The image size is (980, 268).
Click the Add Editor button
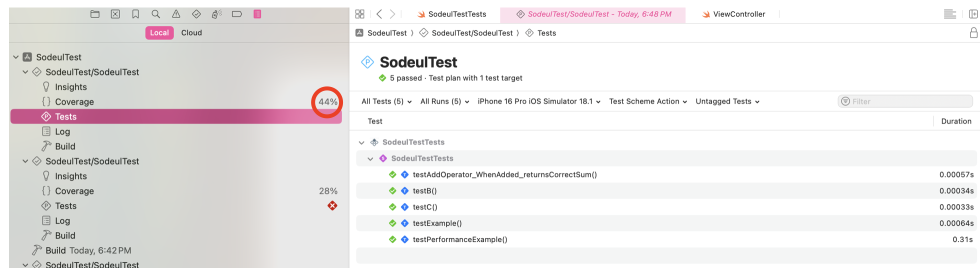973,14
